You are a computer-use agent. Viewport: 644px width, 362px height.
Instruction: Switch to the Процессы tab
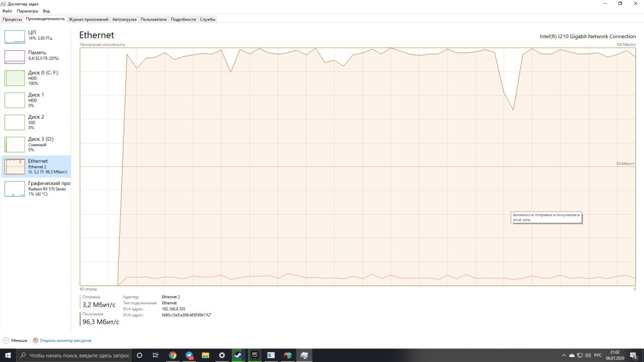[12, 19]
